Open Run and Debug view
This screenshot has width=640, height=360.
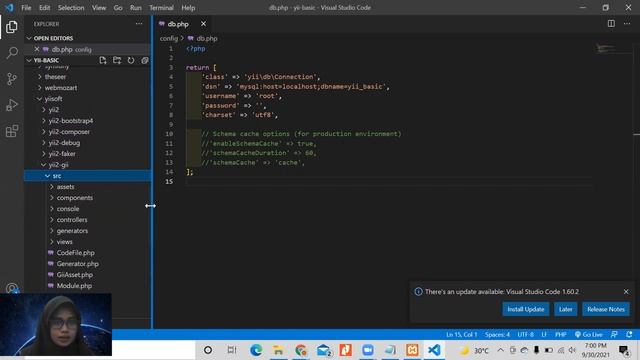(12, 105)
